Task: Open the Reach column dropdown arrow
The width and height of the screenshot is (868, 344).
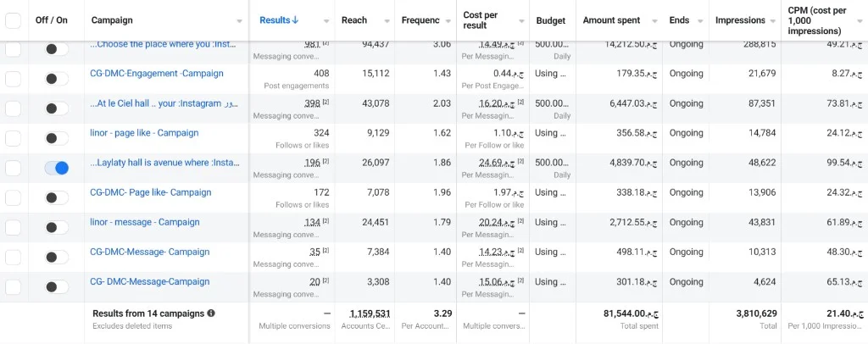Action: pos(386,21)
